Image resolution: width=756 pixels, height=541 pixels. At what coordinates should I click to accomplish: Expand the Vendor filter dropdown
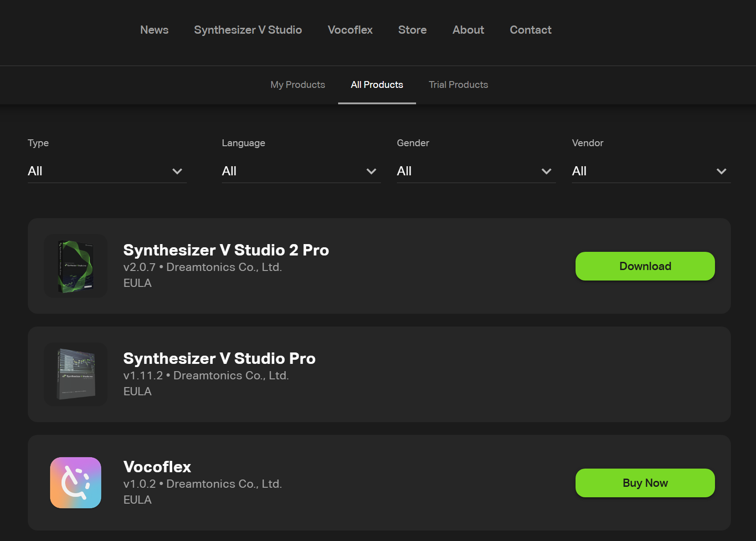click(x=651, y=171)
